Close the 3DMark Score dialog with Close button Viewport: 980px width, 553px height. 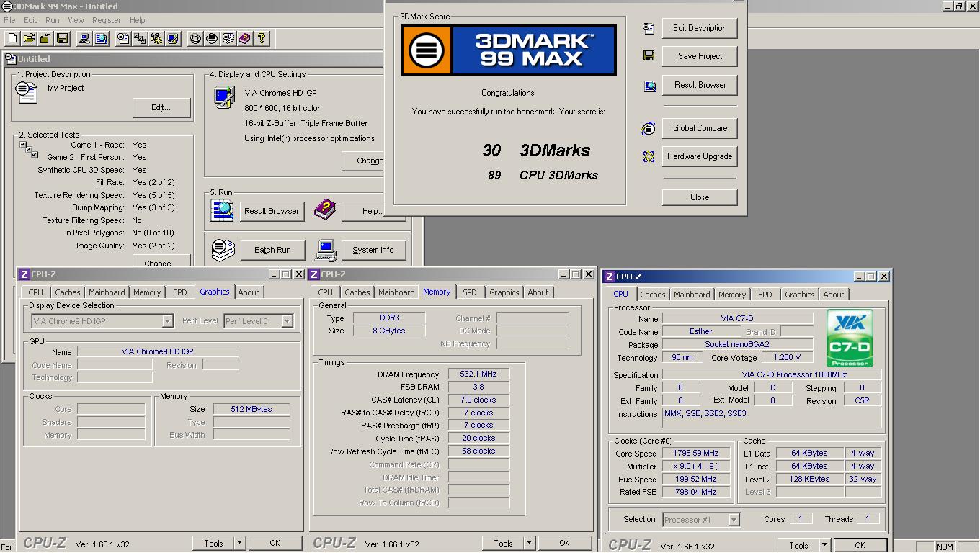(x=700, y=197)
